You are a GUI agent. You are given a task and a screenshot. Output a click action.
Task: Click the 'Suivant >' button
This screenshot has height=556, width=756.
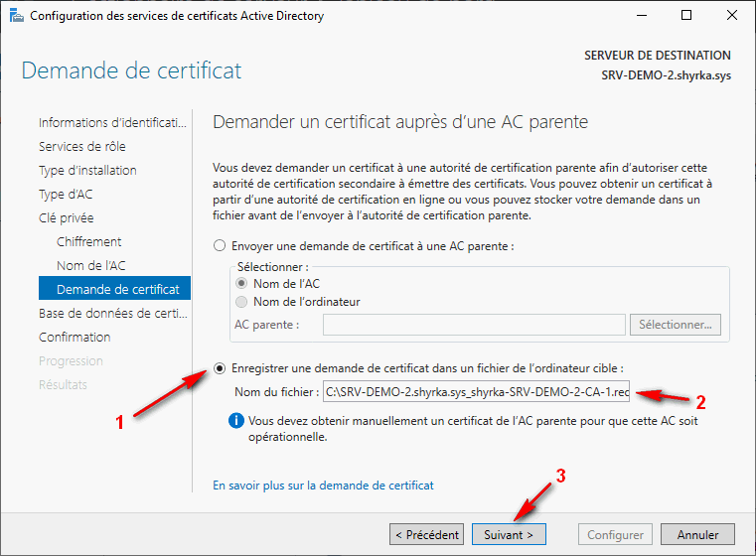tap(509, 534)
